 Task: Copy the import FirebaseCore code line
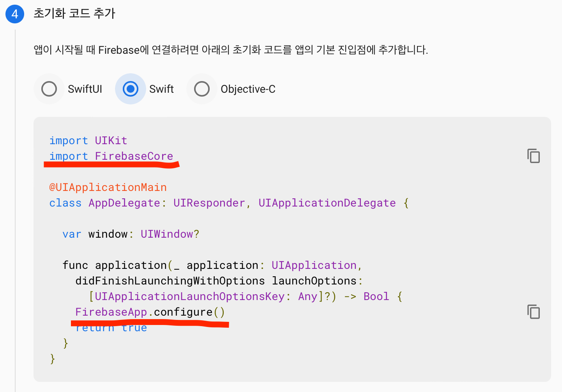click(x=533, y=156)
